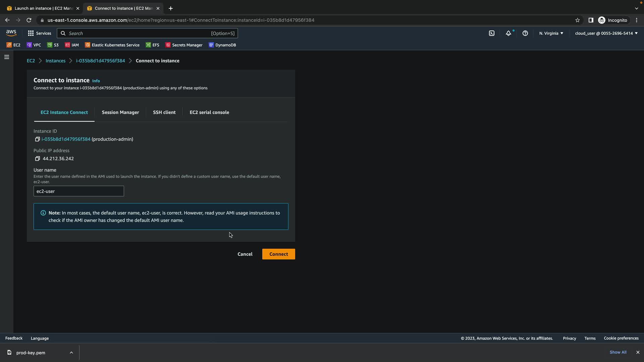Open AWS CloudShell icon

(491, 33)
